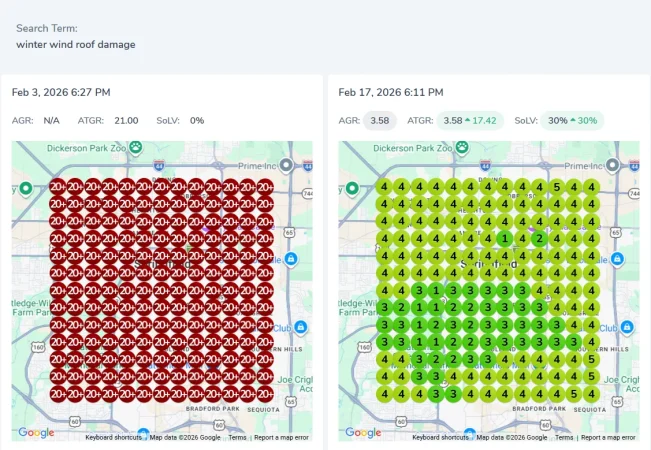
Task: Open Keyboard shortcuts on the right map
Action: click(440, 437)
